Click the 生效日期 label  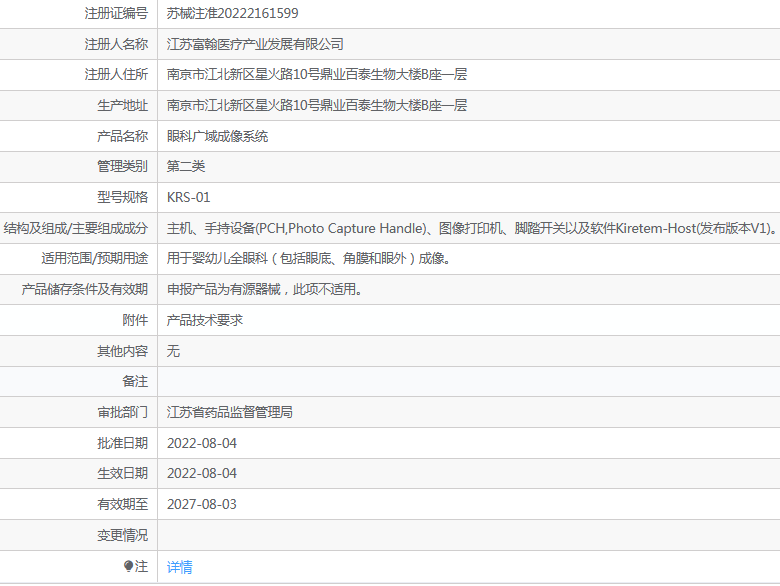pos(122,474)
